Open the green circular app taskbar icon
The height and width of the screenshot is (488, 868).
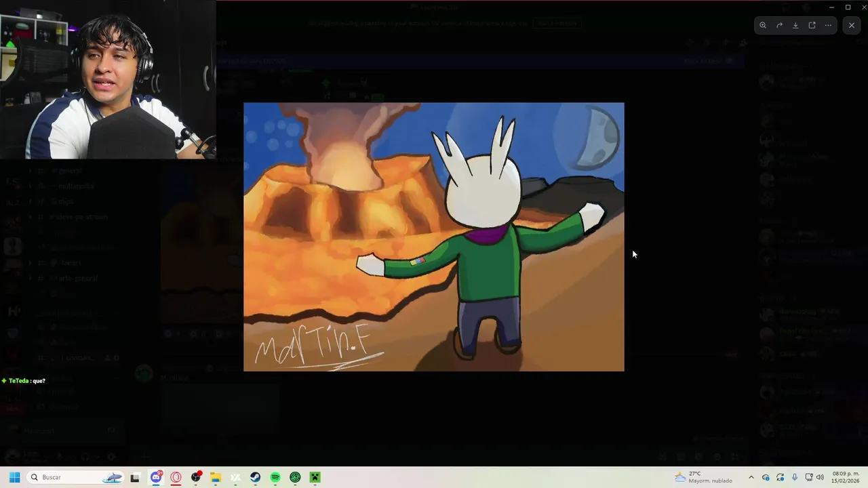tap(295, 477)
